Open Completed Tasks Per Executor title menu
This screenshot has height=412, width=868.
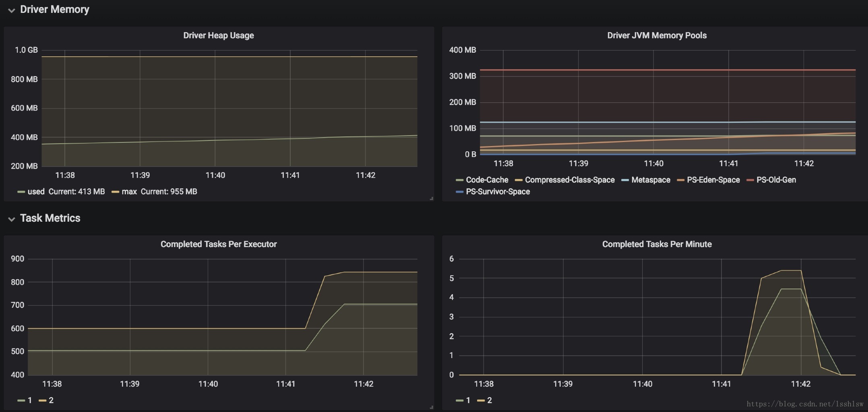tap(219, 244)
